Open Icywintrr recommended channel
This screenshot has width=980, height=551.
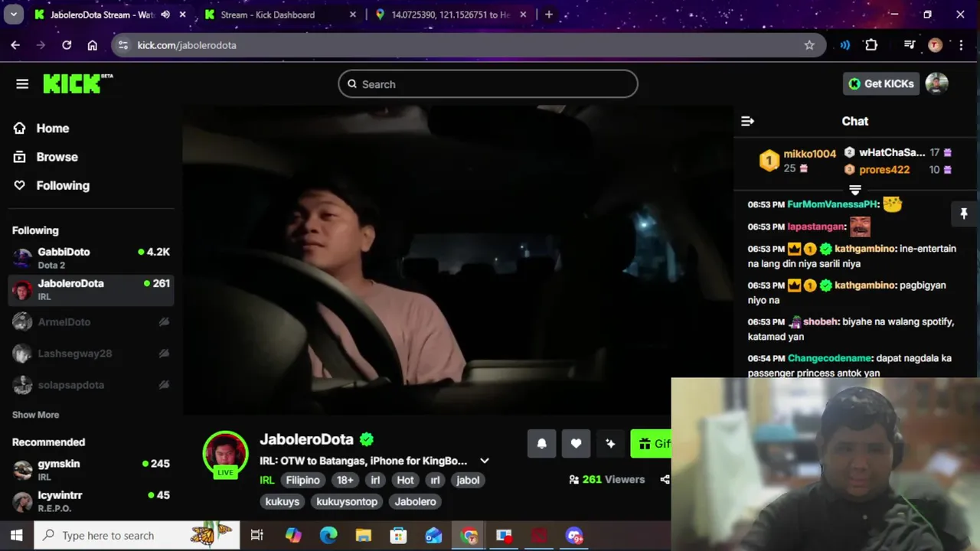point(91,501)
